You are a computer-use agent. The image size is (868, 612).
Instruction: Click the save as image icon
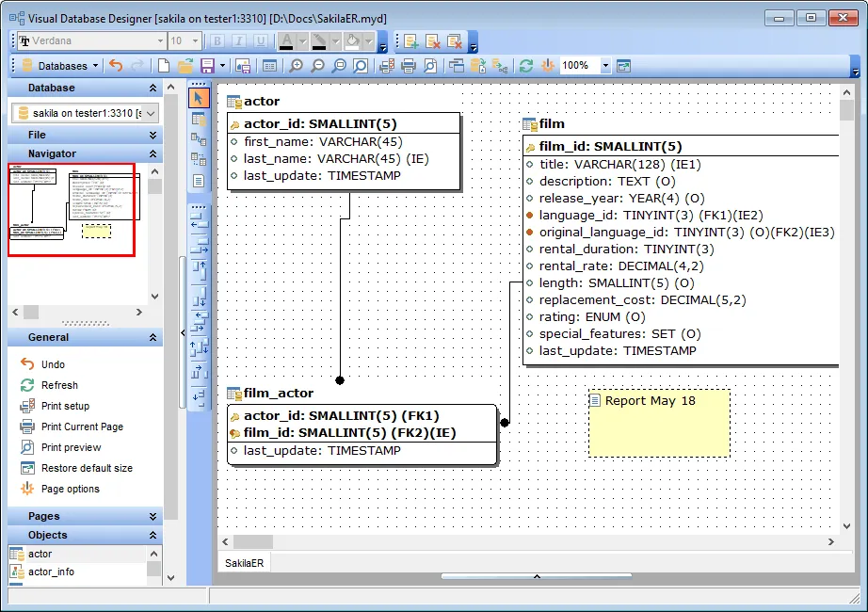pos(243,66)
